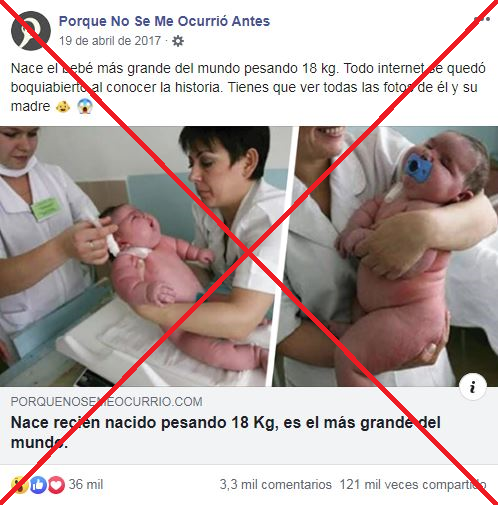Open the page profile picture
The height and width of the screenshot is (505, 498).
point(31,31)
